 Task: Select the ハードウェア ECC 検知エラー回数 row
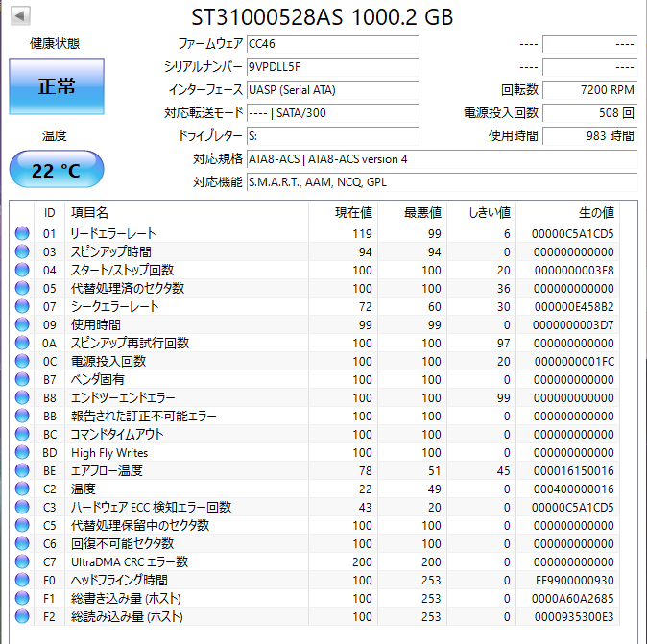coord(151,507)
